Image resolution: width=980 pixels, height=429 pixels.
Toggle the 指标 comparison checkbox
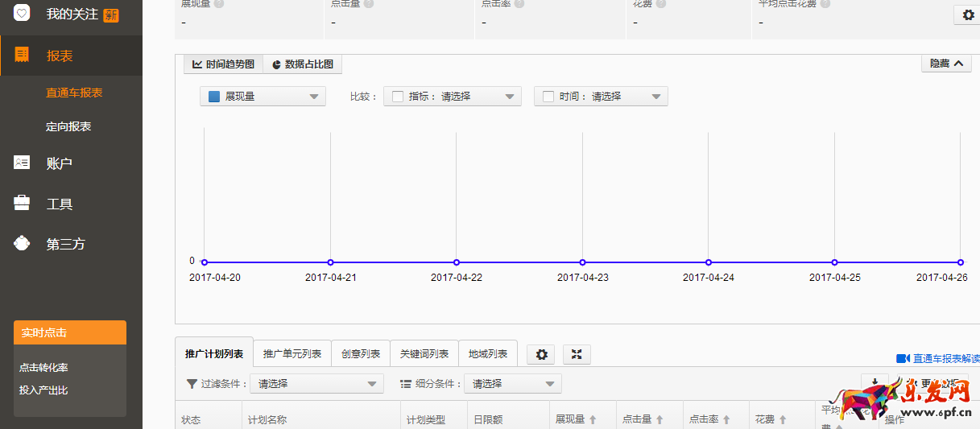click(397, 97)
